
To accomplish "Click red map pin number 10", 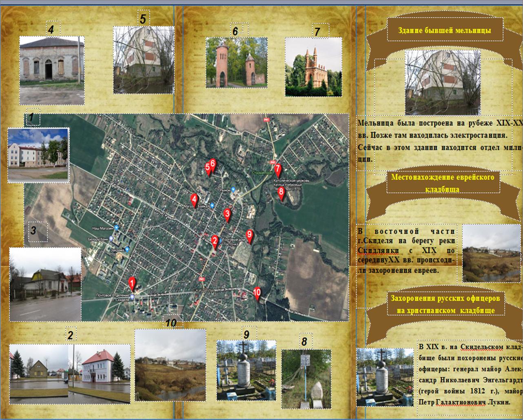I will click(257, 293).
